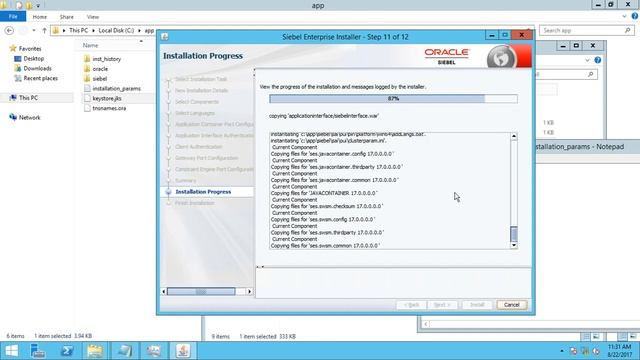Click the greyed Next button
This screenshot has width=640, height=360.
(442, 305)
